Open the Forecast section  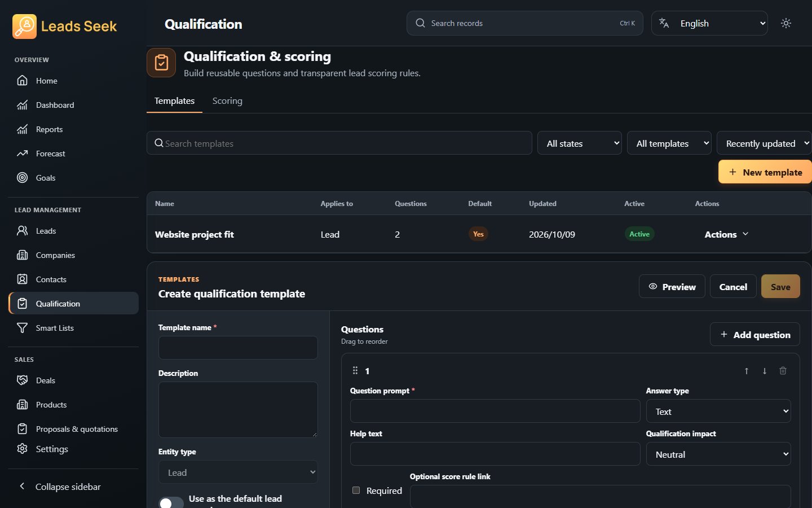point(73,154)
